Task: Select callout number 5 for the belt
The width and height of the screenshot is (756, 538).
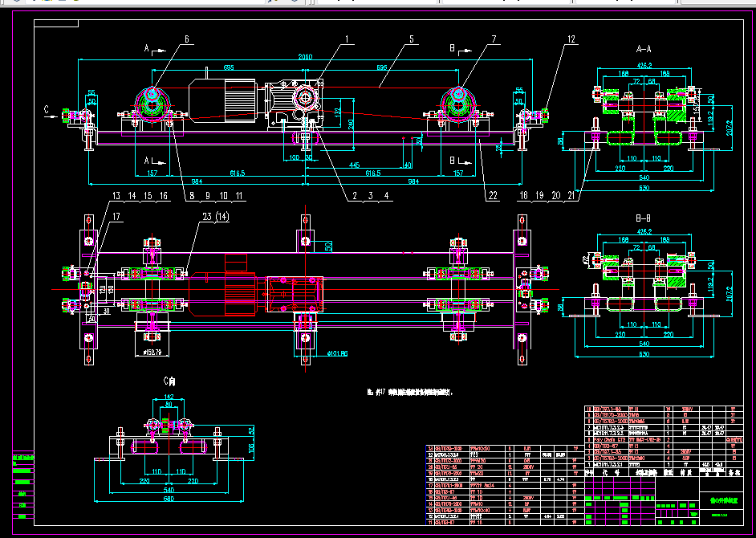Action: 411,39
